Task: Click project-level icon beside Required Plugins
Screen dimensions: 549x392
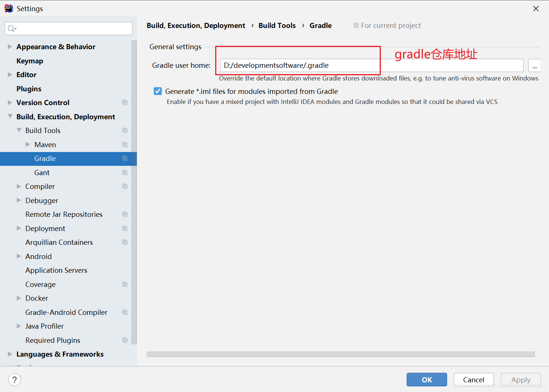Action: click(x=125, y=340)
